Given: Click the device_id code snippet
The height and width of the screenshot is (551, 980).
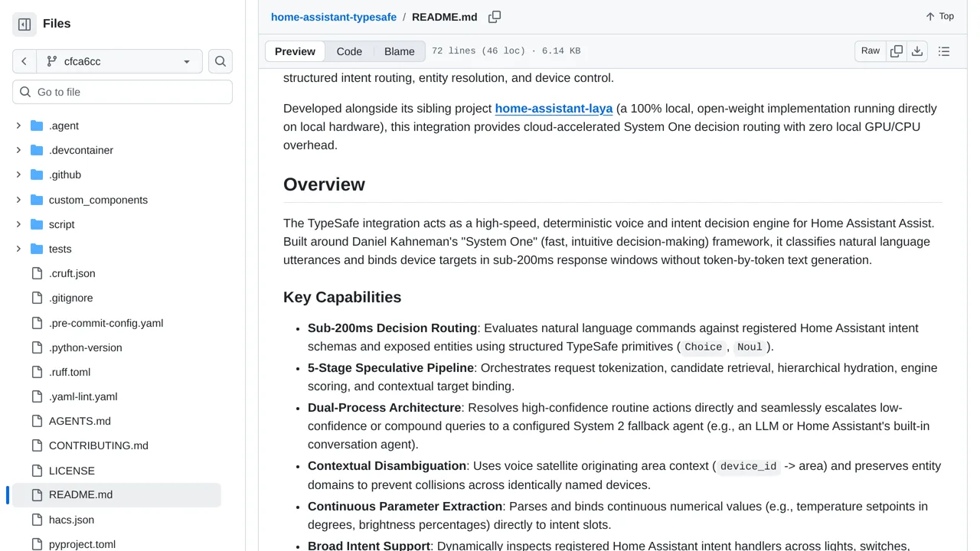Looking at the screenshot, I should coord(748,467).
